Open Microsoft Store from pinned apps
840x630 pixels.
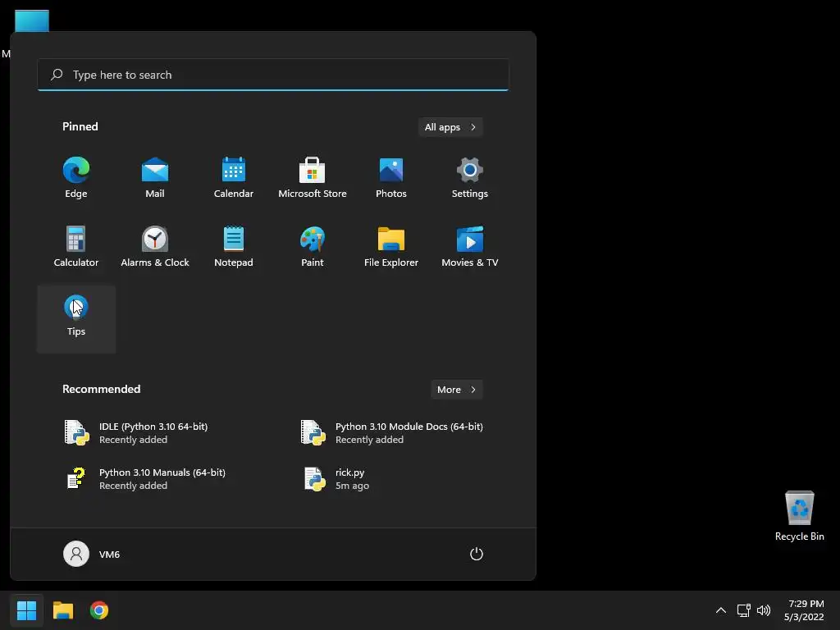(313, 178)
